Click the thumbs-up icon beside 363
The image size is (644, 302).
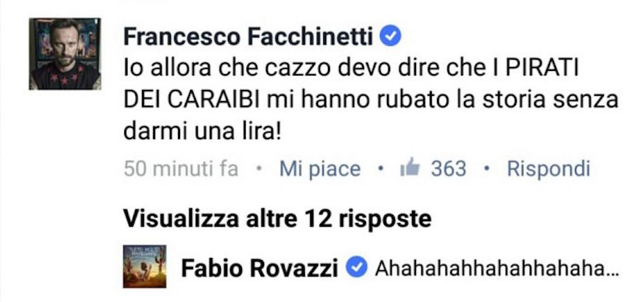[410, 168]
